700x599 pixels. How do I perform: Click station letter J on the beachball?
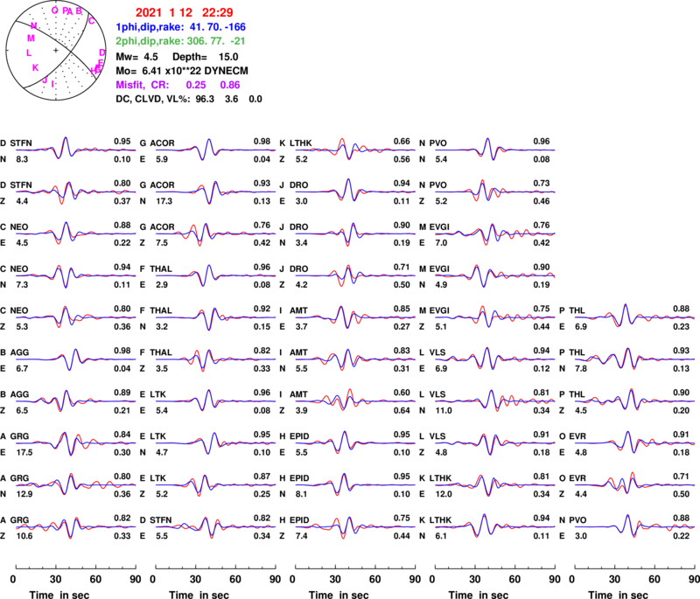(45, 80)
